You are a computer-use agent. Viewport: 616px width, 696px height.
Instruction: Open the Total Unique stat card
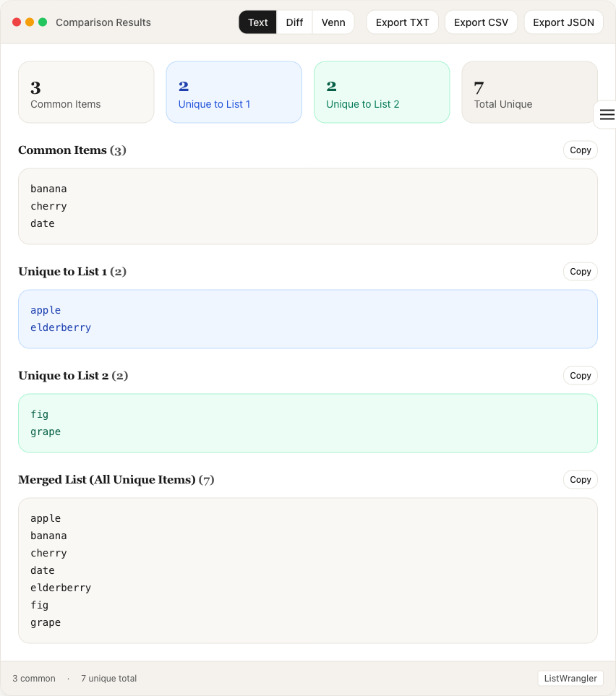click(529, 92)
